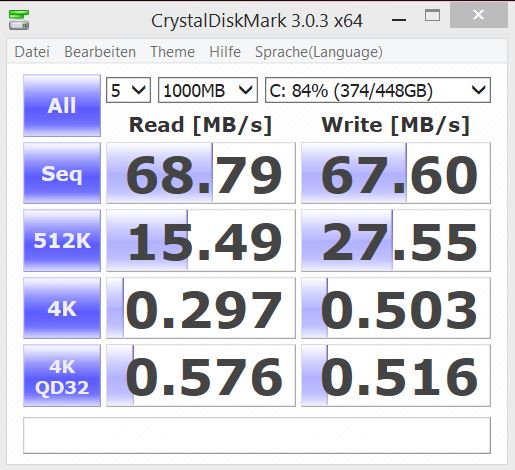
Task: Run all benchmarks with the All button
Action: click(62, 105)
